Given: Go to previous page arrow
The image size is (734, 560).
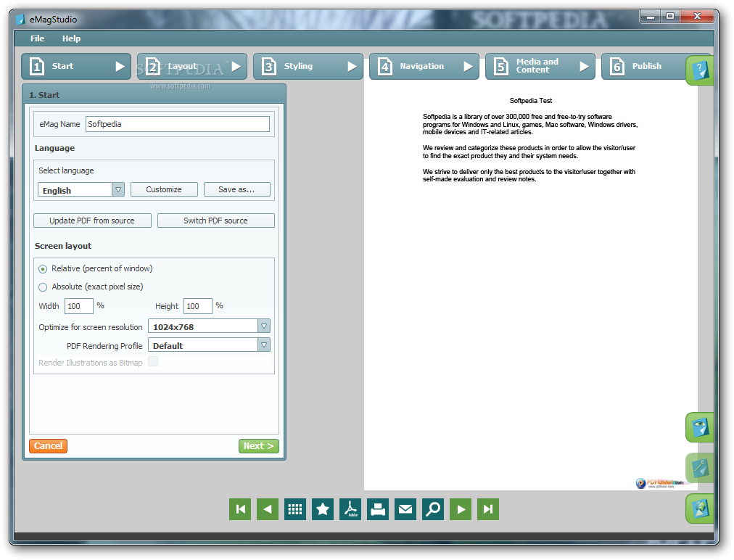Looking at the screenshot, I should coord(268,509).
